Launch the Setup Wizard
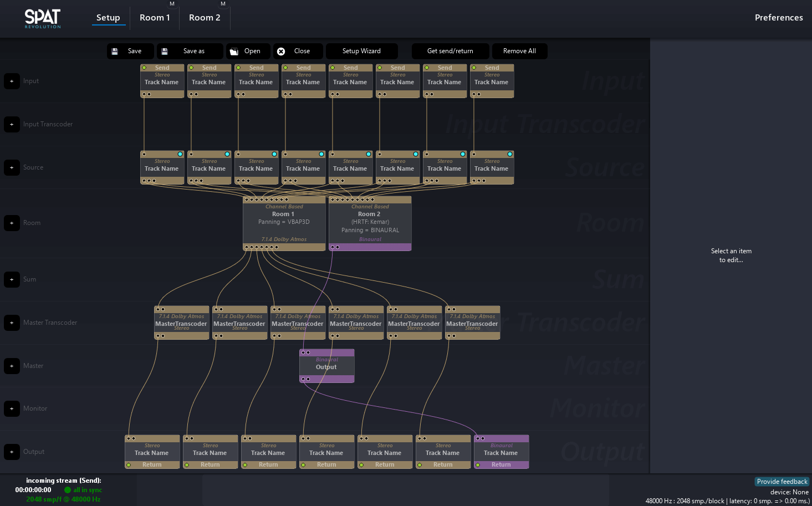 [x=361, y=51]
